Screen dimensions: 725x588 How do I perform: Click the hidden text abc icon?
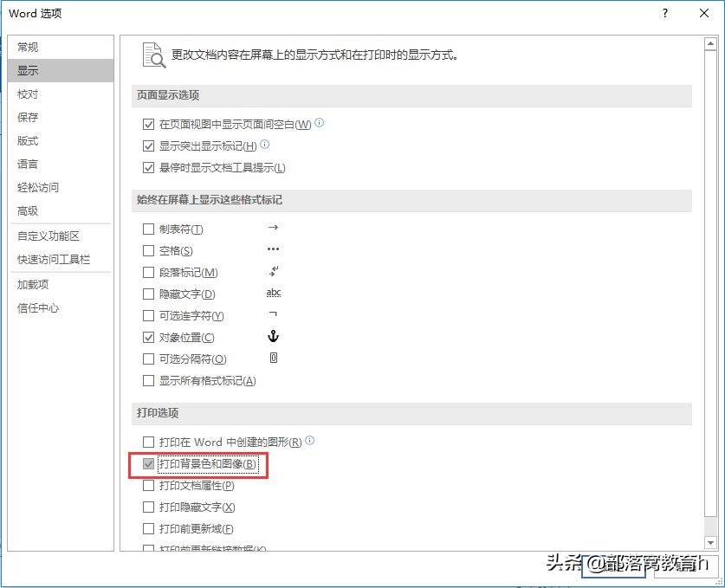[274, 293]
